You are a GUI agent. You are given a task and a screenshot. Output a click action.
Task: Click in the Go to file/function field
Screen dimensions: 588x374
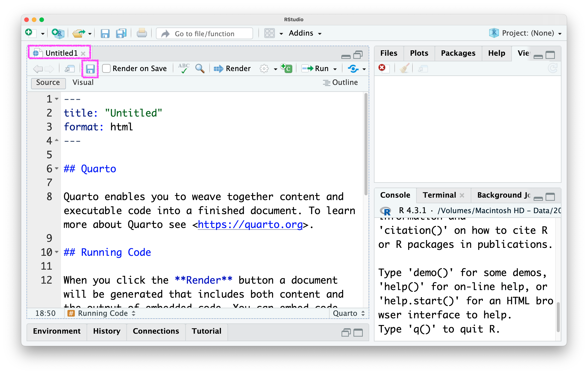(x=205, y=34)
